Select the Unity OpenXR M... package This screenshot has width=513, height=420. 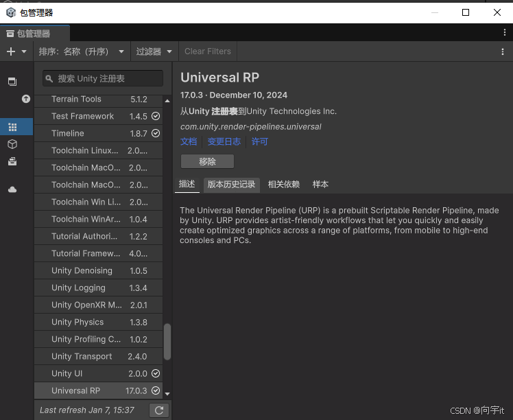click(99, 305)
